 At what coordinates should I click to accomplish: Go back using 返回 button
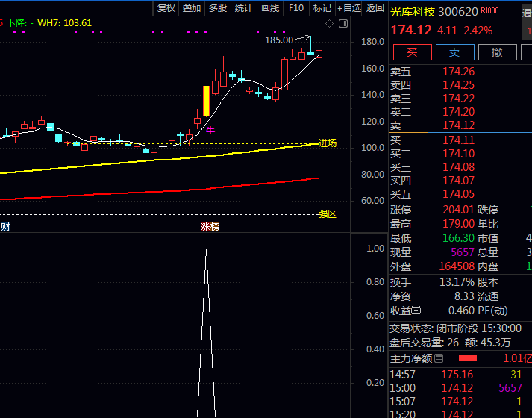point(375,8)
